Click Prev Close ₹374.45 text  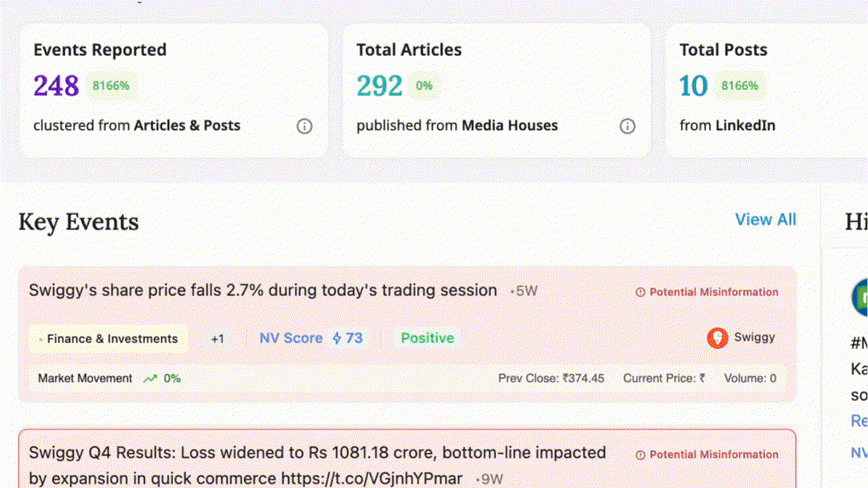(551, 378)
